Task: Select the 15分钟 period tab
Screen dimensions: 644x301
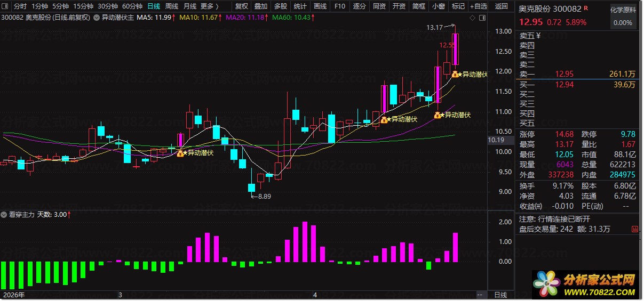Action: [83, 6]
